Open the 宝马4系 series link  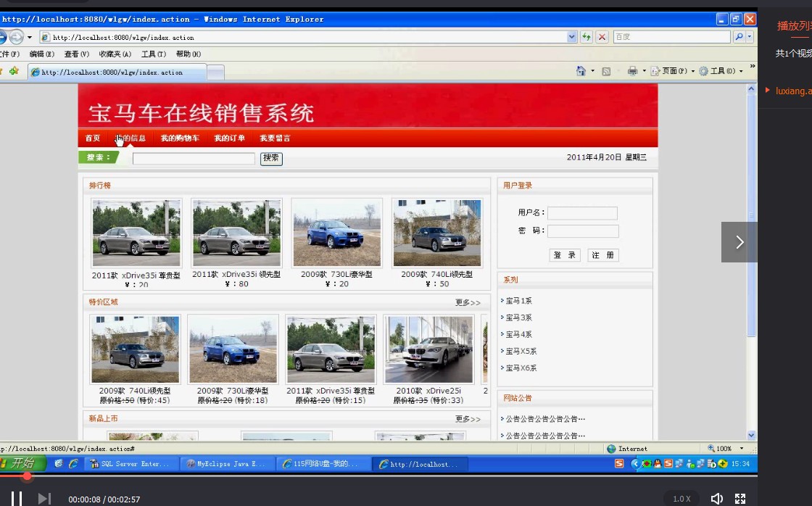click(518, 335)
